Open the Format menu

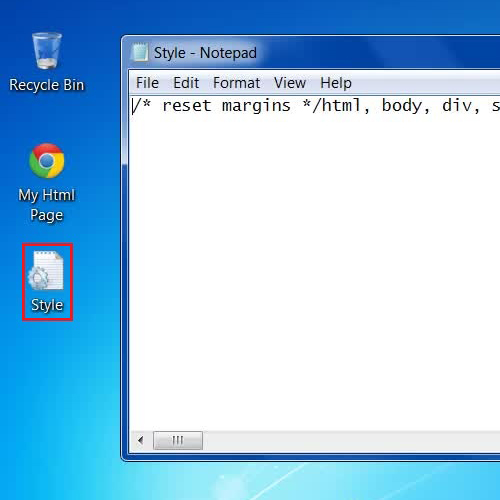pyautogui.click(x=236, y=83)
